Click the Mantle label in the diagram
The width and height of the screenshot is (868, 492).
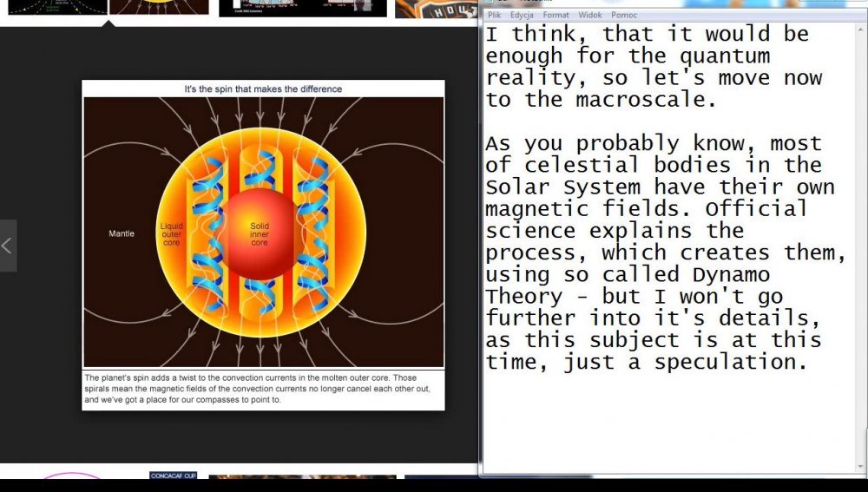click(x=122, y=234)
